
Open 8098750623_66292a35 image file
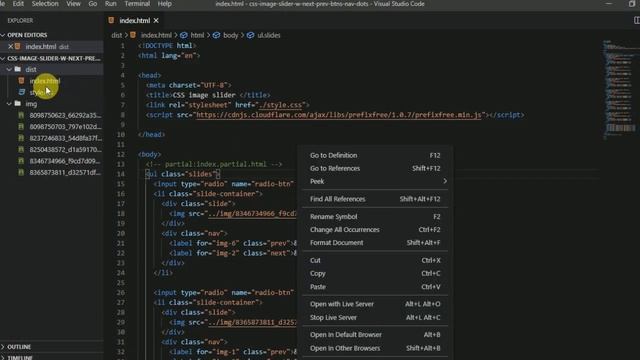point(65,115)
